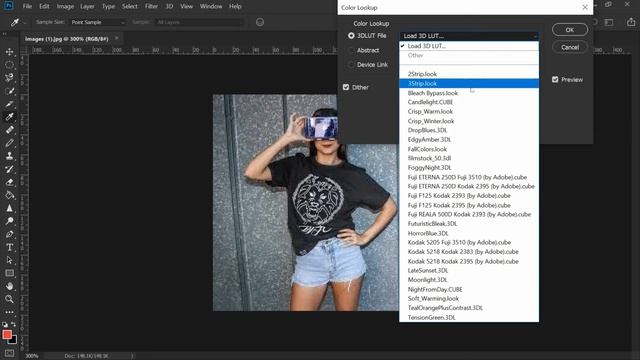Select the Eraser tool
Viewport: 640px width, 360px height.
[9, 182]
